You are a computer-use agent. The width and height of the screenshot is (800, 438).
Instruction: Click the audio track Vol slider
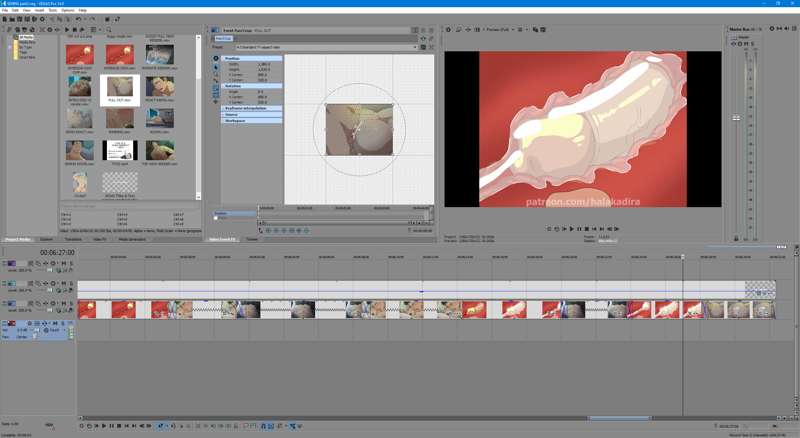click(x=36, y=330)
